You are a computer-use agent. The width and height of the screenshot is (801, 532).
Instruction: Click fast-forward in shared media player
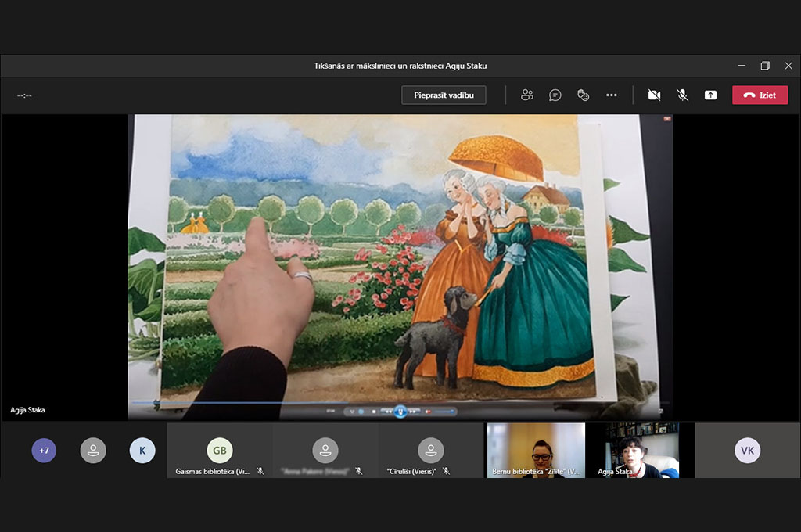tap(412, 412)
